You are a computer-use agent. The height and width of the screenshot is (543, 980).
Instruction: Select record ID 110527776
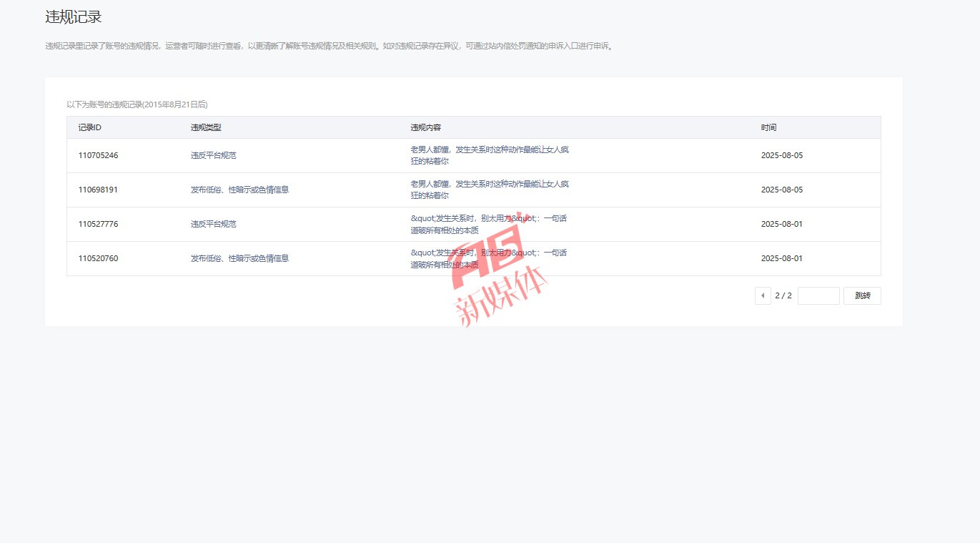(98, 224)
